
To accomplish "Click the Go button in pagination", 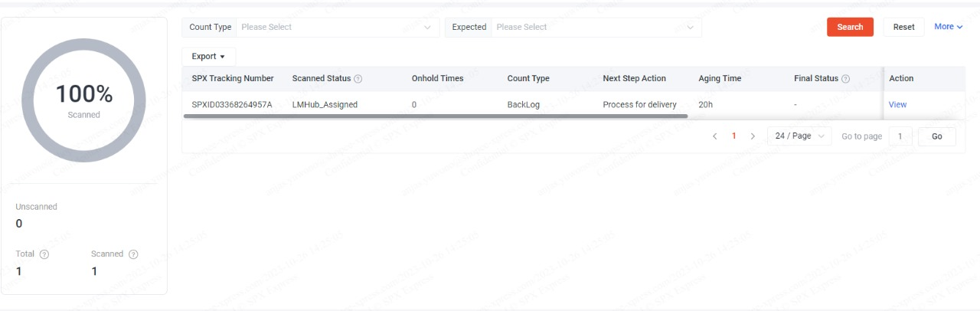I will pos(936,136).
